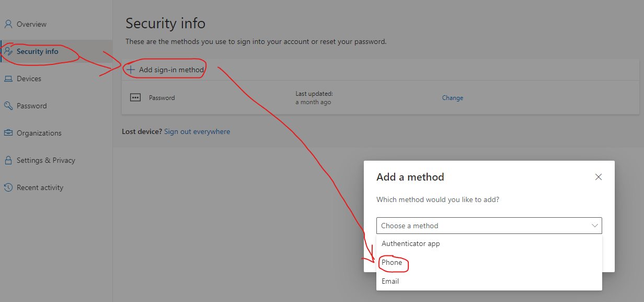Click the plus icon for adding sign-in method
This screenshot has height=302, width=644.
click(x=131, y=70)
